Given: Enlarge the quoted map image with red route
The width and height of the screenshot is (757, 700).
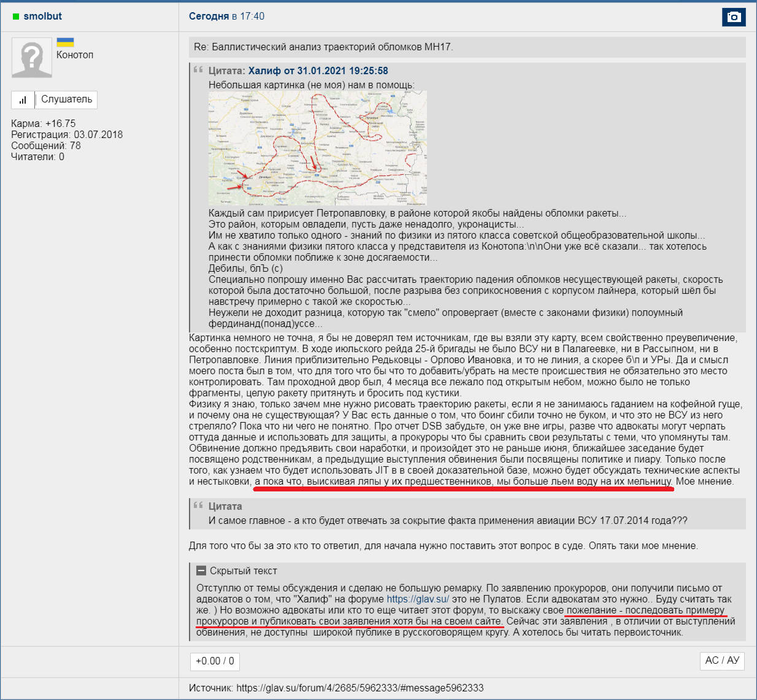Looking at the screenshot, I should coord(318,148).
